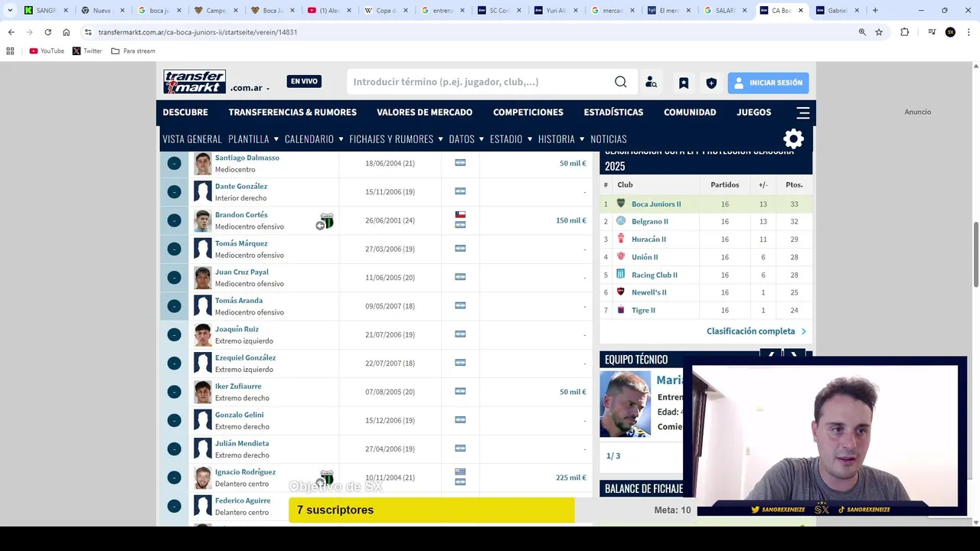
Task: Expand the DATOS dropdown menu
Action: coord(466,139)
